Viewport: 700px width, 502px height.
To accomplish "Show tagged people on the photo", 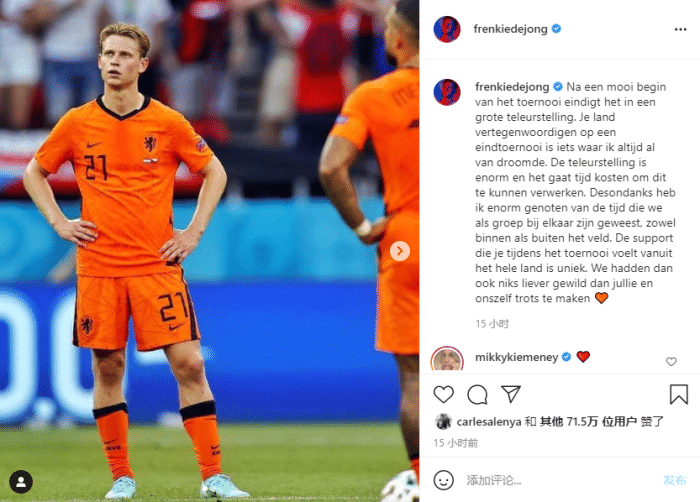I will click(x=21, y=482).
